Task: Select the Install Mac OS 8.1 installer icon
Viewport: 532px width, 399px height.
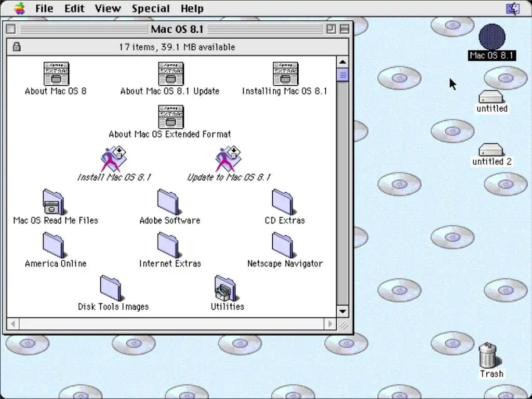Action: pos(114,159)
